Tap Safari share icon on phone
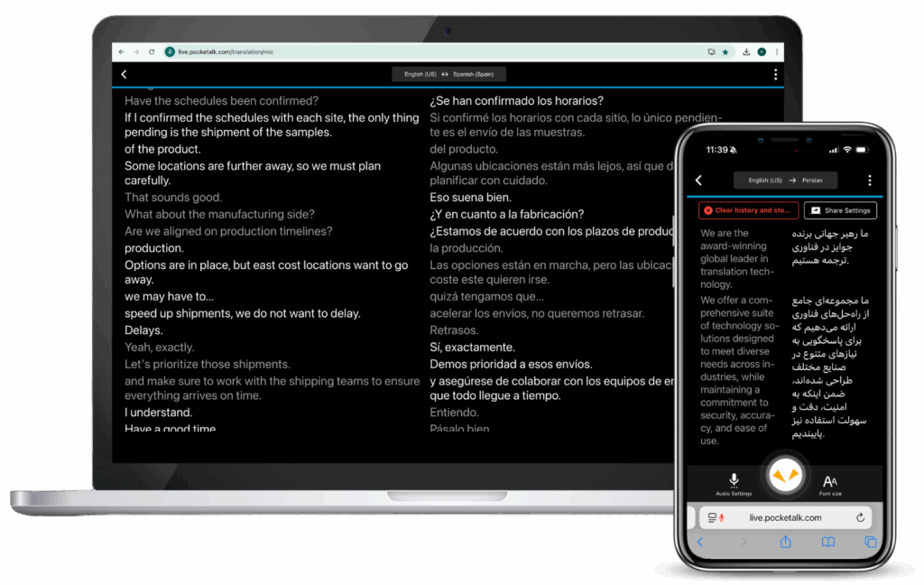This screenshot has height=585, width=924. 785,542
